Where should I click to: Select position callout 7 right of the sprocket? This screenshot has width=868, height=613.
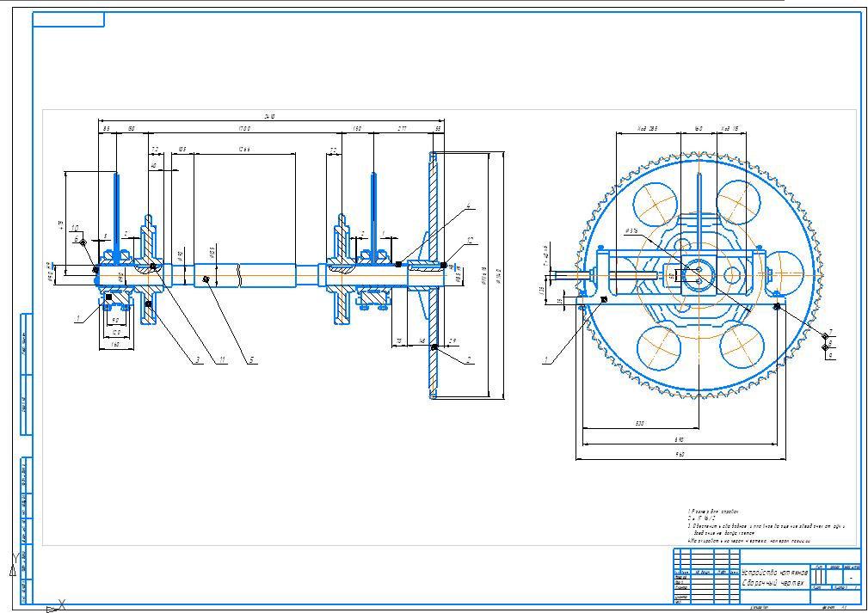[830, 333]
